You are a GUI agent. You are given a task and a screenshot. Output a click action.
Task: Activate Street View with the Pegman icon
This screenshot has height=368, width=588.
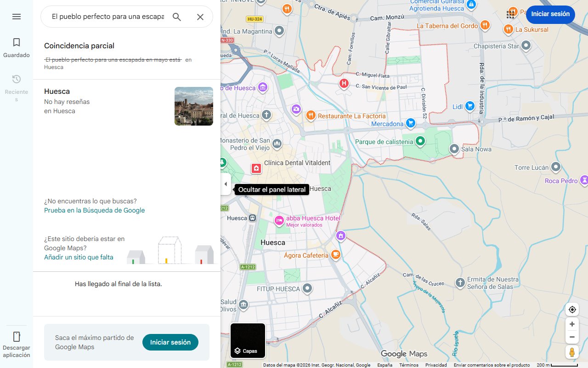572,352
